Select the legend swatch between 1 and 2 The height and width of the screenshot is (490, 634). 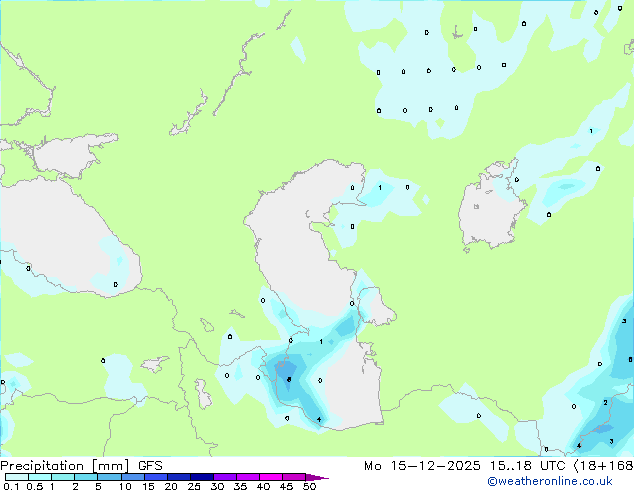pos(63,477)
